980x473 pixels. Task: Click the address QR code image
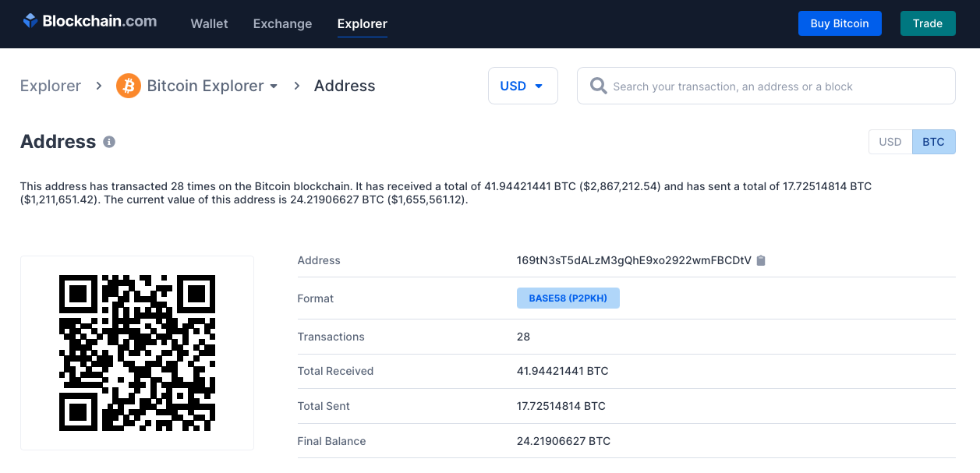coord(137,353)
